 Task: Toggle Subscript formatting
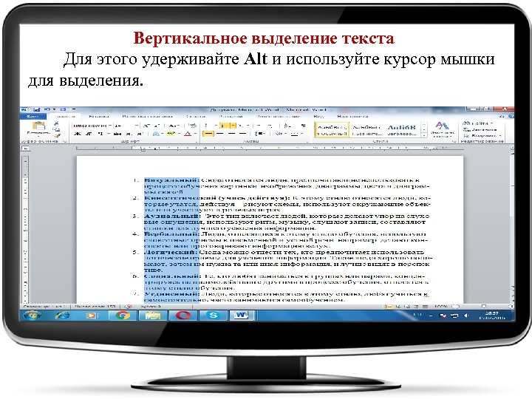[x=129, y=134]
